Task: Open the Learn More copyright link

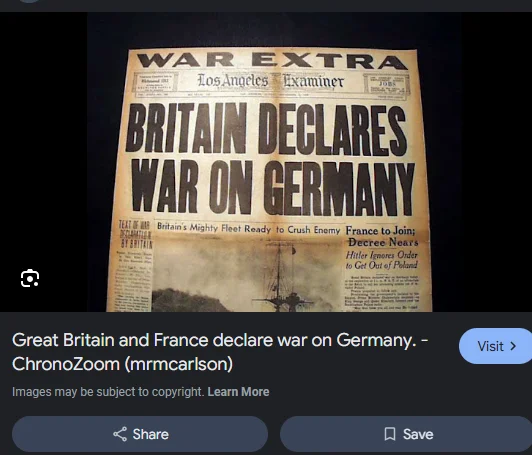Action: (238, 392)
